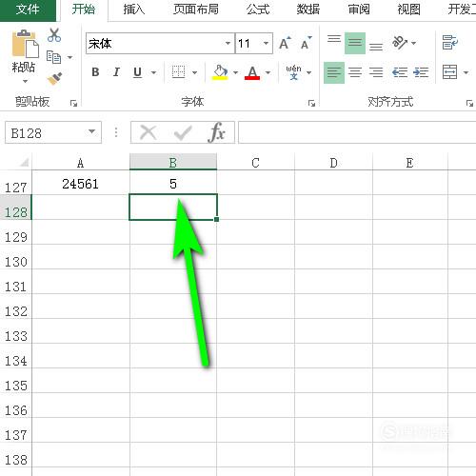The image size is (476, 476).
Task: Switch to the 视图 tab
Action: point(408,10)
